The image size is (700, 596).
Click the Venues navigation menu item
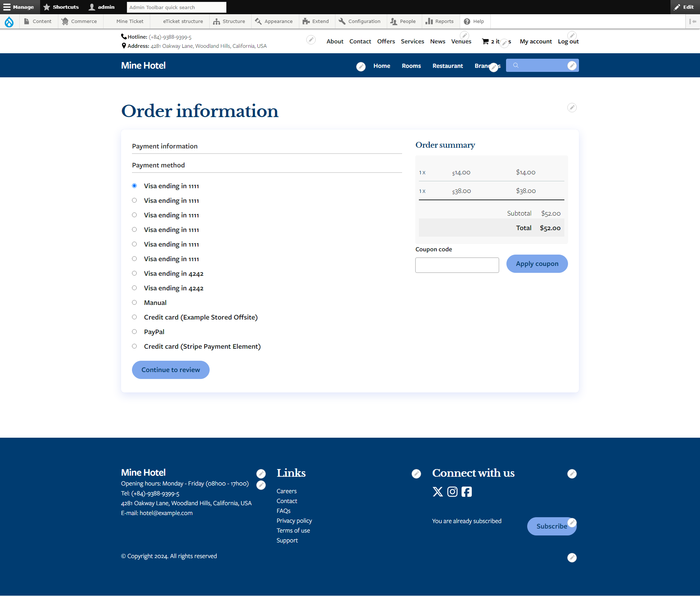point(462,41)
